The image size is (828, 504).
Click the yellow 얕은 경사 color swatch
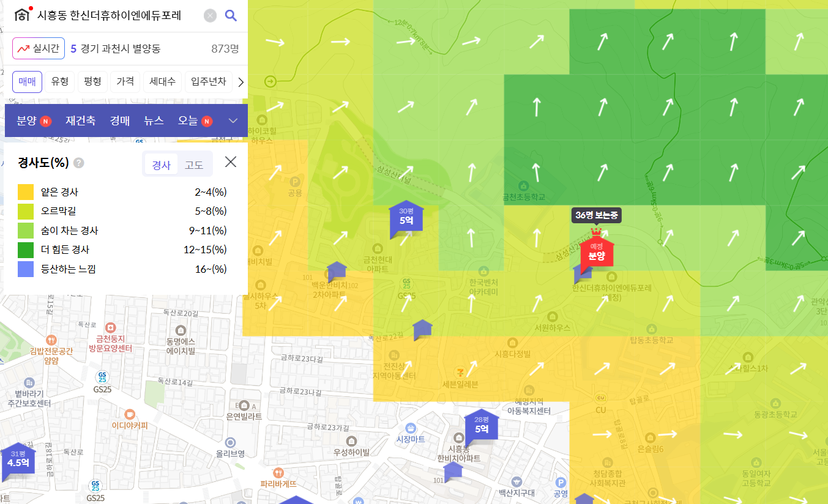point(26,192)
